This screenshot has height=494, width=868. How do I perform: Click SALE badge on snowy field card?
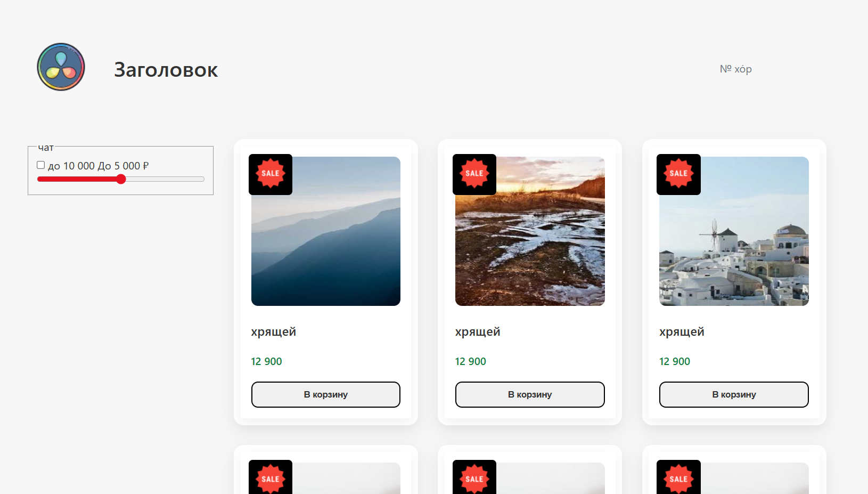pyautogui.click(x=474, y=174)
